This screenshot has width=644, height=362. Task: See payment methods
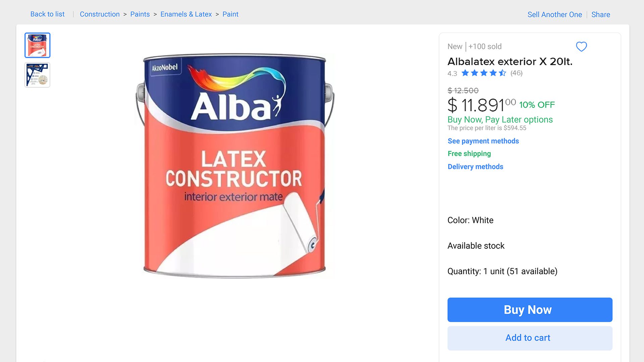click(x=483, y=141)
